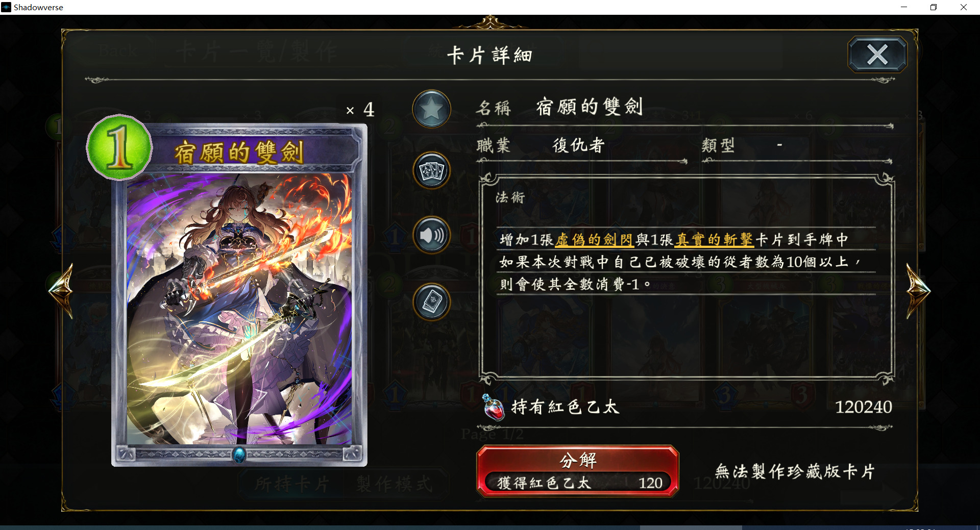Flip card view with card-back icon

click(431, 302)
